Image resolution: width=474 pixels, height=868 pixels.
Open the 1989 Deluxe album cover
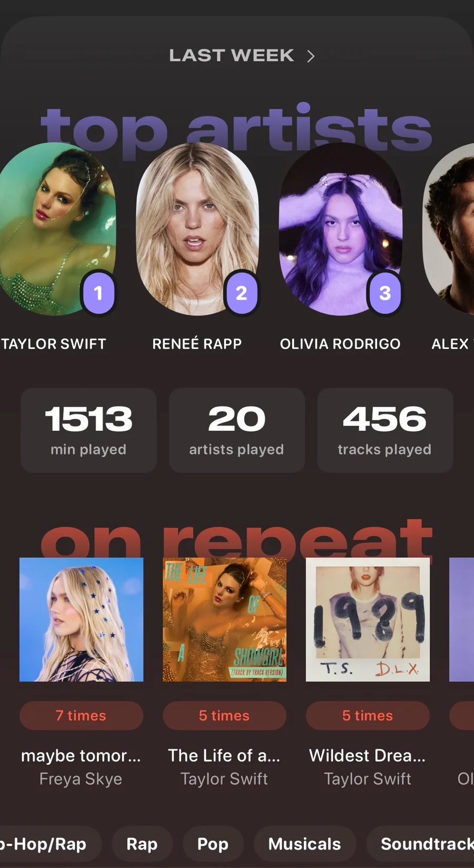click(368, 619)
